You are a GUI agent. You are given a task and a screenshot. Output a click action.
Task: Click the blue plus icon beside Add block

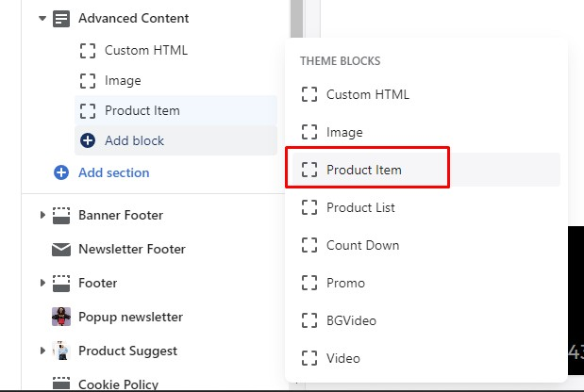pos(88,140)
